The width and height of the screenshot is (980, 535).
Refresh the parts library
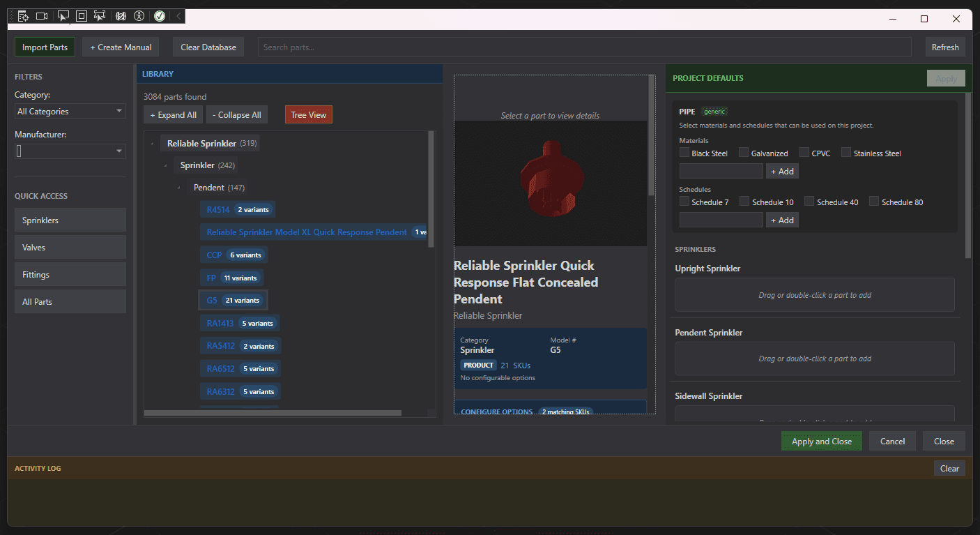[x=945, y=47]
